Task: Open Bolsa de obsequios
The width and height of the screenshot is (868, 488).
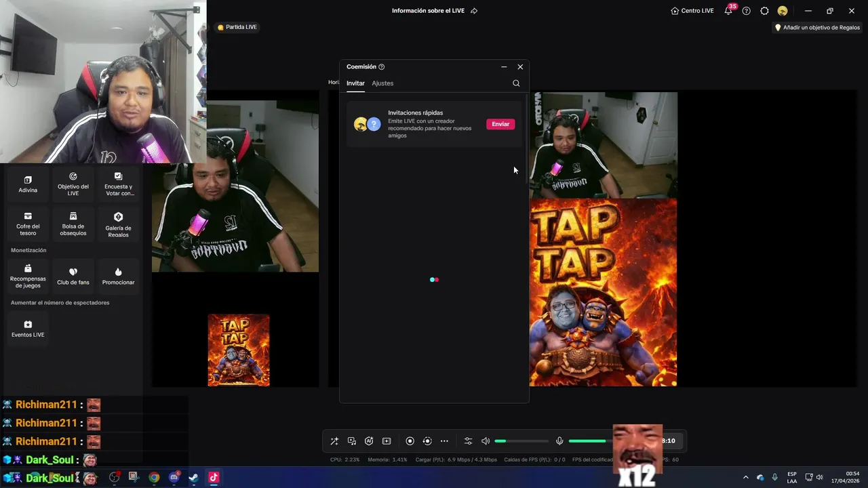Action: 73,224
